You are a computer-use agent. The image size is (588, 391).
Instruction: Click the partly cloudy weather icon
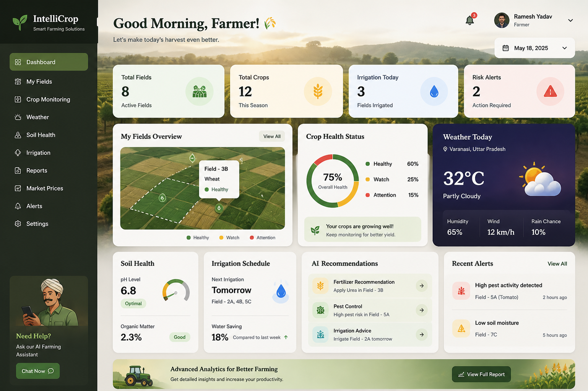click(x=540, y=179)
